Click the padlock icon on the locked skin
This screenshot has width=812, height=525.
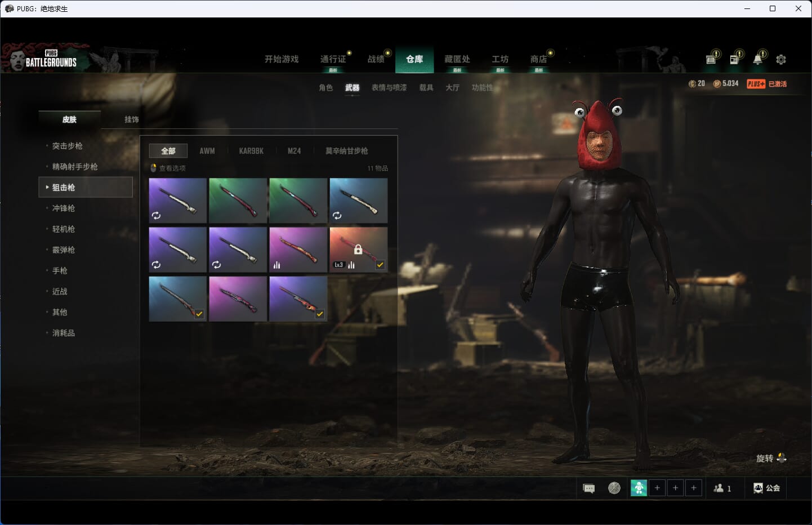click(358, 249)
